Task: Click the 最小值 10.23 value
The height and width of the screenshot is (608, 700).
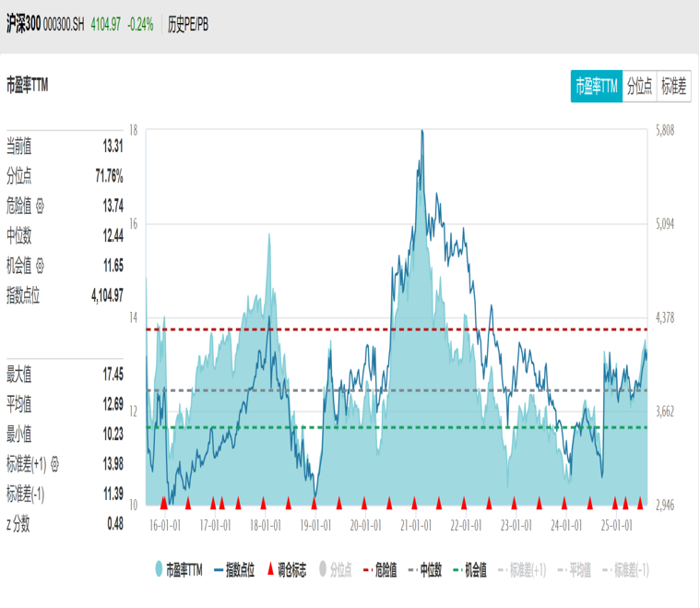Action: click(113, 435)
